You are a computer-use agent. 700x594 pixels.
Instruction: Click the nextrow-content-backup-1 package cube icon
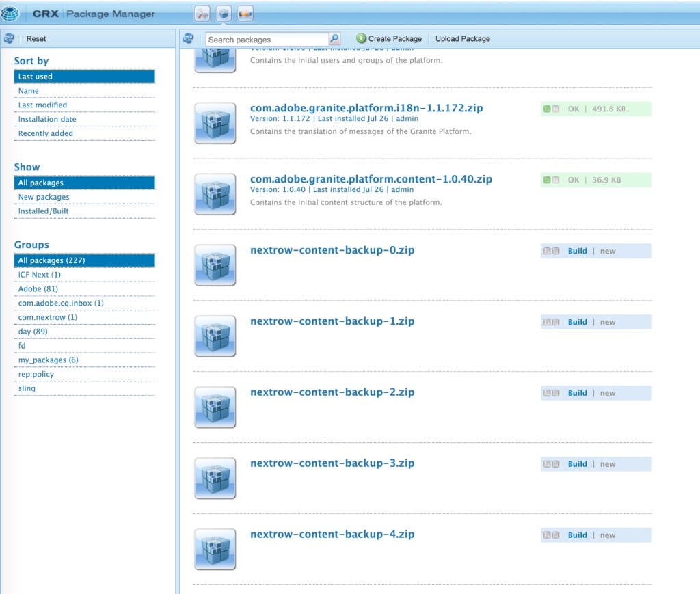(x=215, y=336)
